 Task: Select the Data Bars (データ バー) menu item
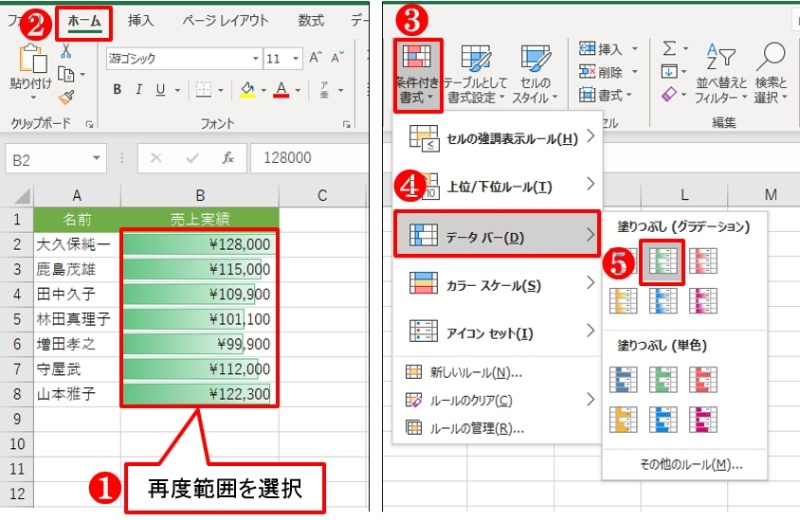[x=496, y=235]
